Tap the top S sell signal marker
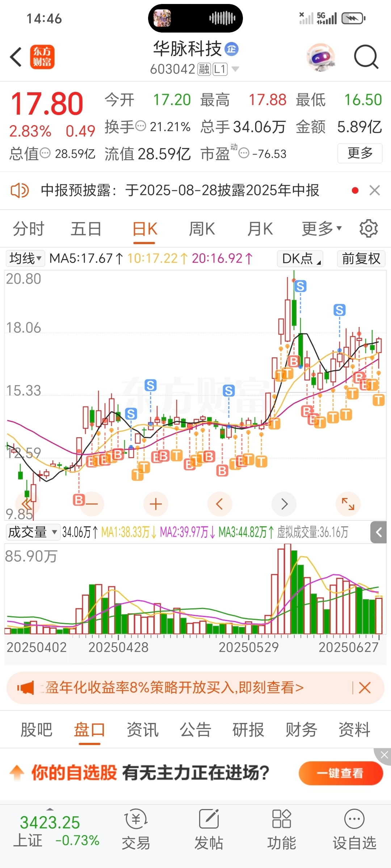The width and height of the screenshot is (391, 868). click(300, 286)
